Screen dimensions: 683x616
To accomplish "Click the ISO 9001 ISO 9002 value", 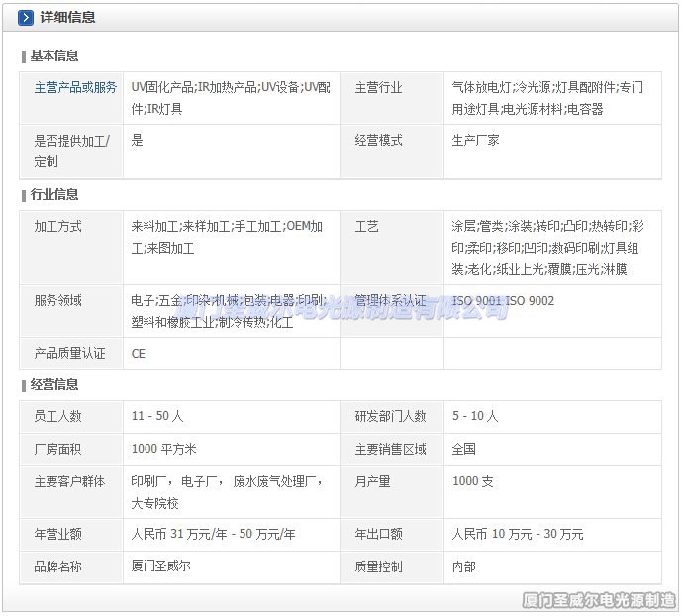I will pyautogui.click(x=503, y=300).
